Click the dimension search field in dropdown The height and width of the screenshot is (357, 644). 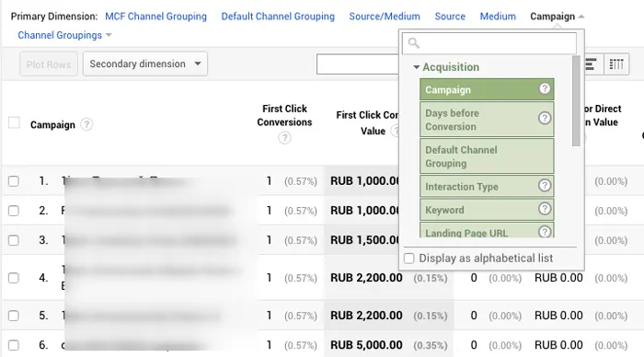click(489, 43)
